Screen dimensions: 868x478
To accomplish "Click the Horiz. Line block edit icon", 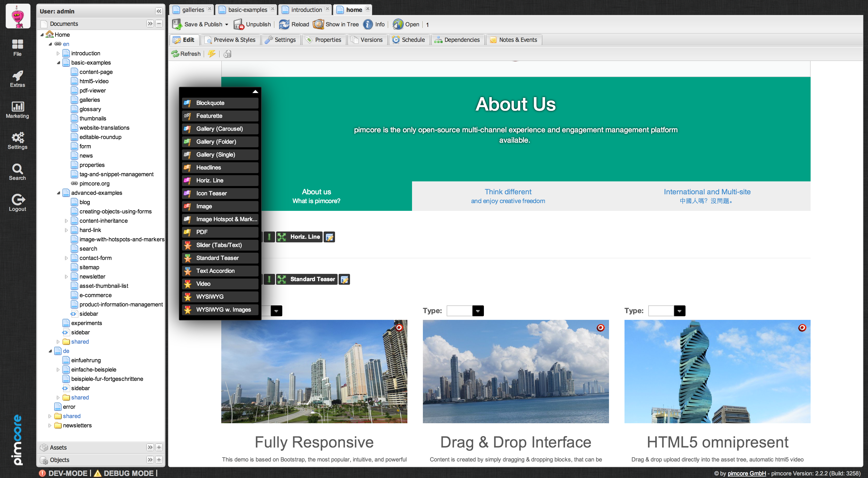I will click(x=329, y=237).
